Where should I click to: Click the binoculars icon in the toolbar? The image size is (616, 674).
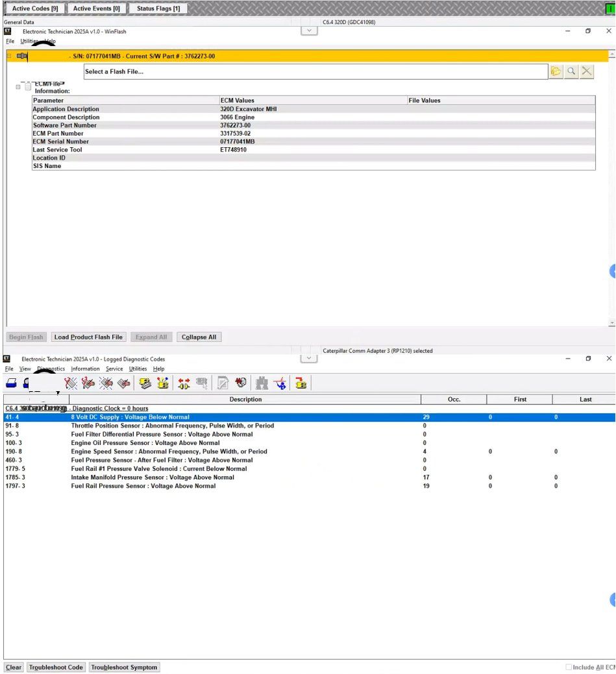[x=262, y=383]
